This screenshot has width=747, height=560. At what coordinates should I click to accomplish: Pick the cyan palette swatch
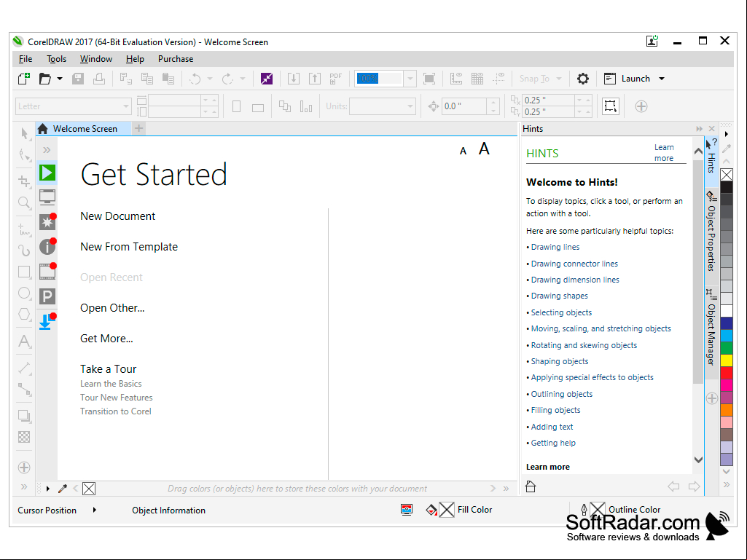727,336
